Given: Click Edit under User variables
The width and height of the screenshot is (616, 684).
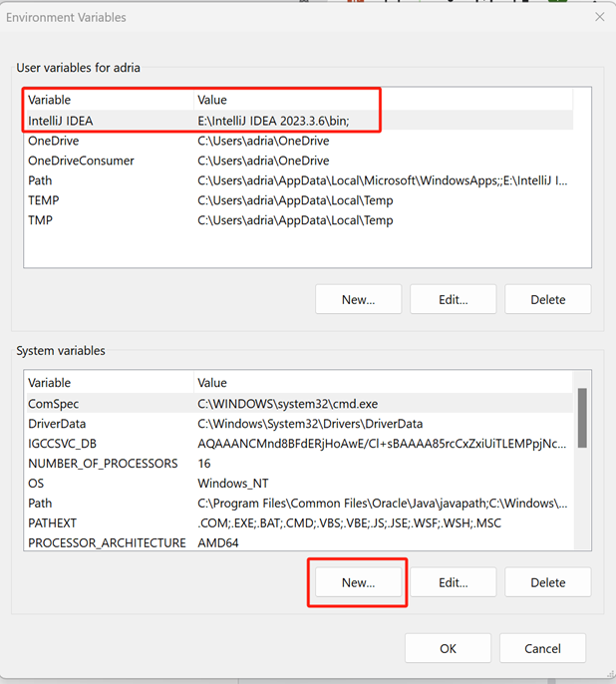Looking at the screenshot, I should 453,299.
